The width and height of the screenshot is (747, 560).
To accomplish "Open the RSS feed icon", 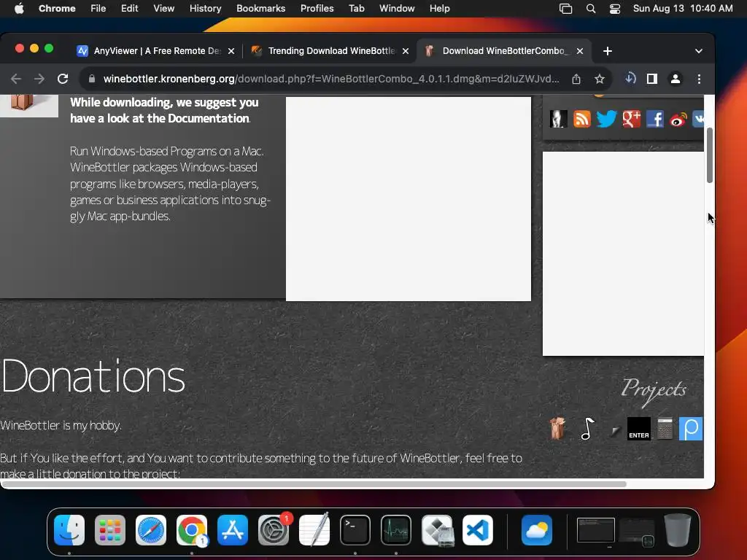I will click(x=581, y=119).
